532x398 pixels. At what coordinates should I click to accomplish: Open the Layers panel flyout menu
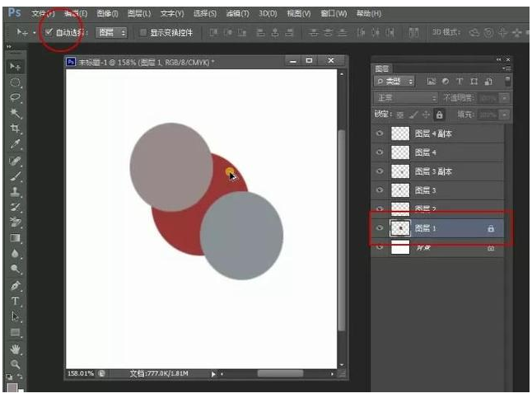click(506, 69)
